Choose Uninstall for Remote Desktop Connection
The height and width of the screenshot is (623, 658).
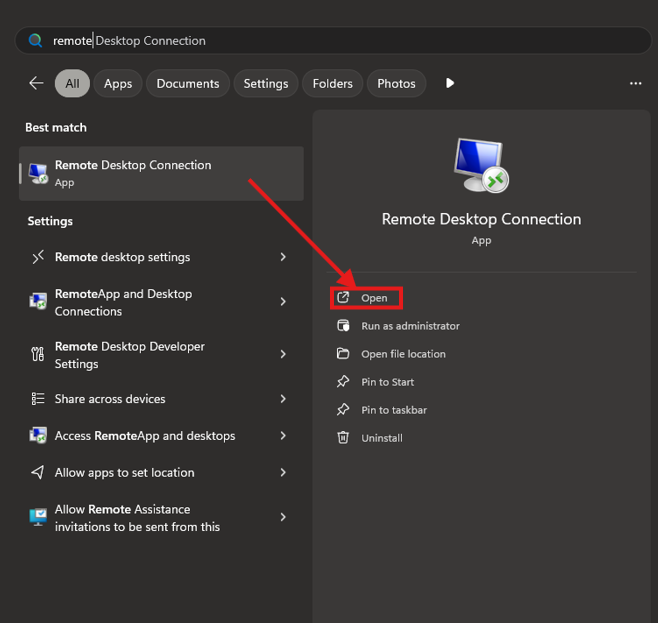[x=381, y=438]
